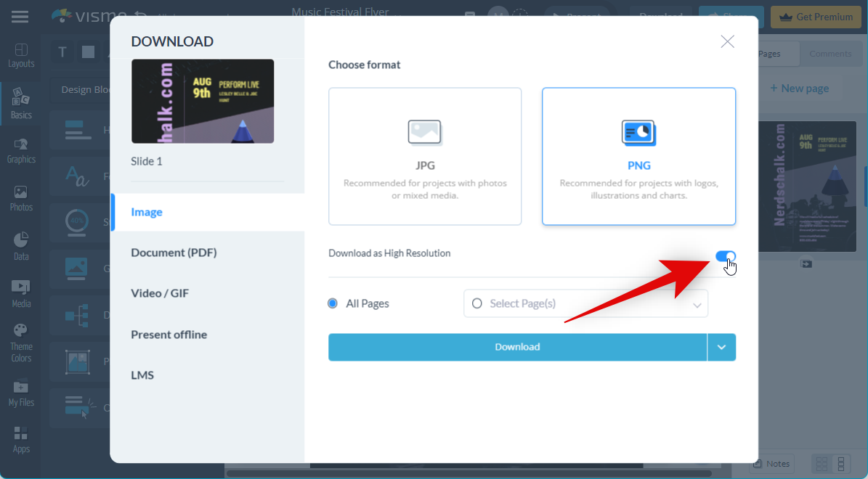
Task: Select the JPG format card
Action: [x=425, y=156]
